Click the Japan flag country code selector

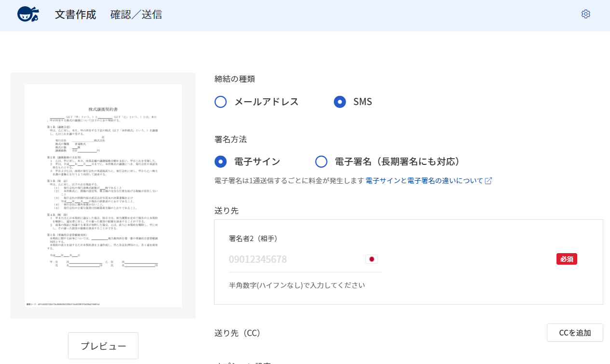coord(371,259)
